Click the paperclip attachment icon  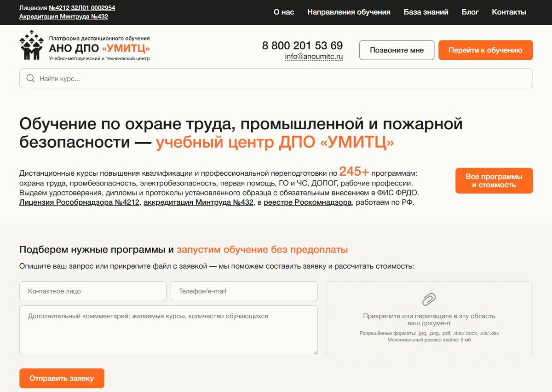point(429,300)
